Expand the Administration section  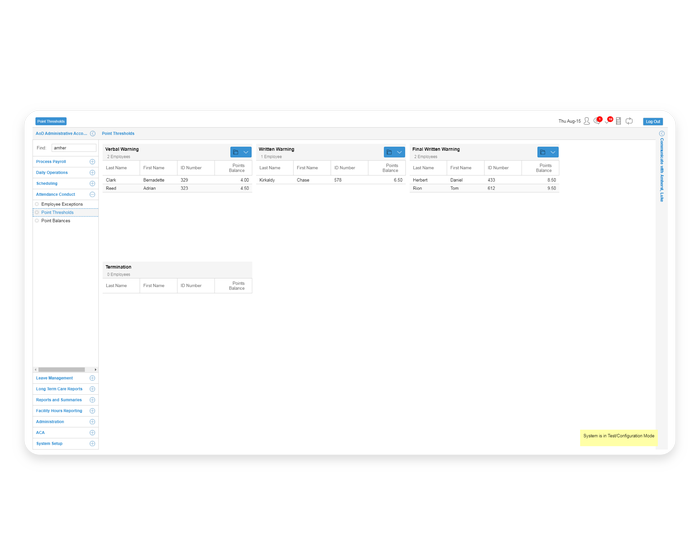click(x=92, y=422)
